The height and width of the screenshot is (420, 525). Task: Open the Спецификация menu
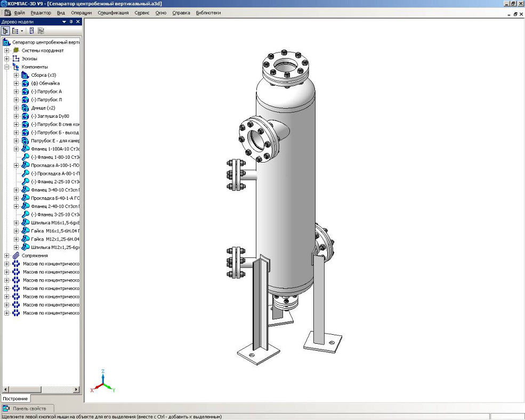(113, 13)
